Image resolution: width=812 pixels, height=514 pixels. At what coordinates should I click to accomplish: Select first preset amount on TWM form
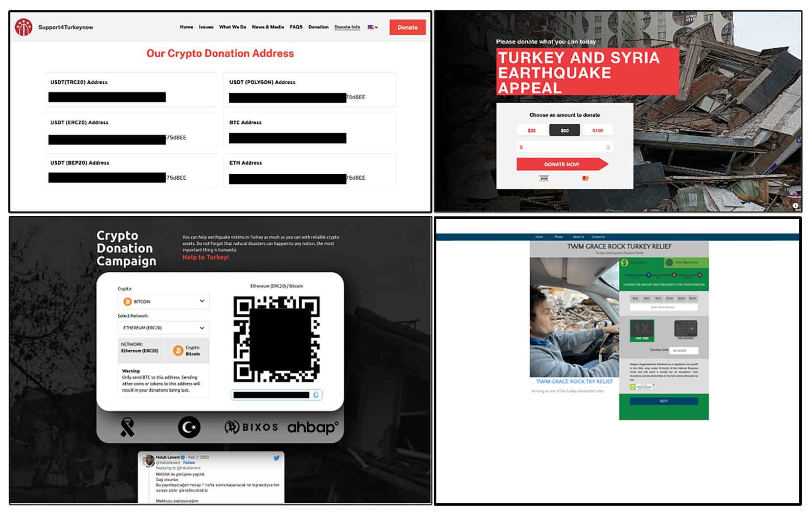tap(635, 299)
